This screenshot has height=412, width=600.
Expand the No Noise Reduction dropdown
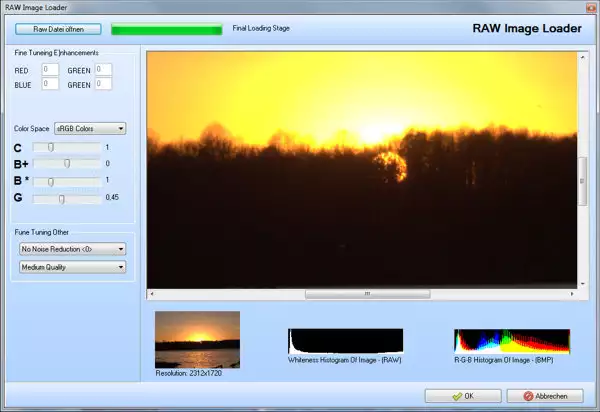(72, 248)
